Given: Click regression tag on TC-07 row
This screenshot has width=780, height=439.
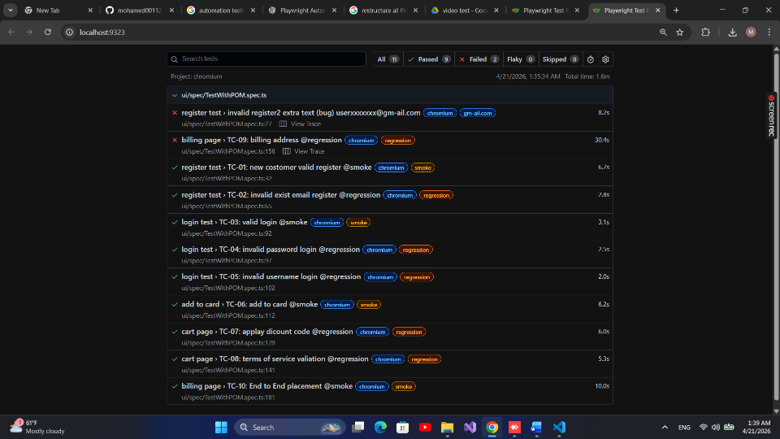Looking at the screenshot, I should [409, 332].
